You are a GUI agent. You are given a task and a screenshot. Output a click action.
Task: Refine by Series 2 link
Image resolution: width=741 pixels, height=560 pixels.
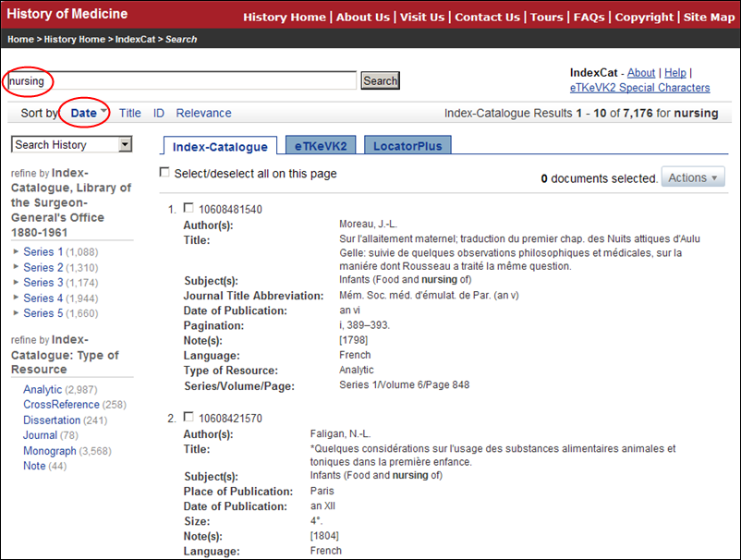[x=43, y=267]
